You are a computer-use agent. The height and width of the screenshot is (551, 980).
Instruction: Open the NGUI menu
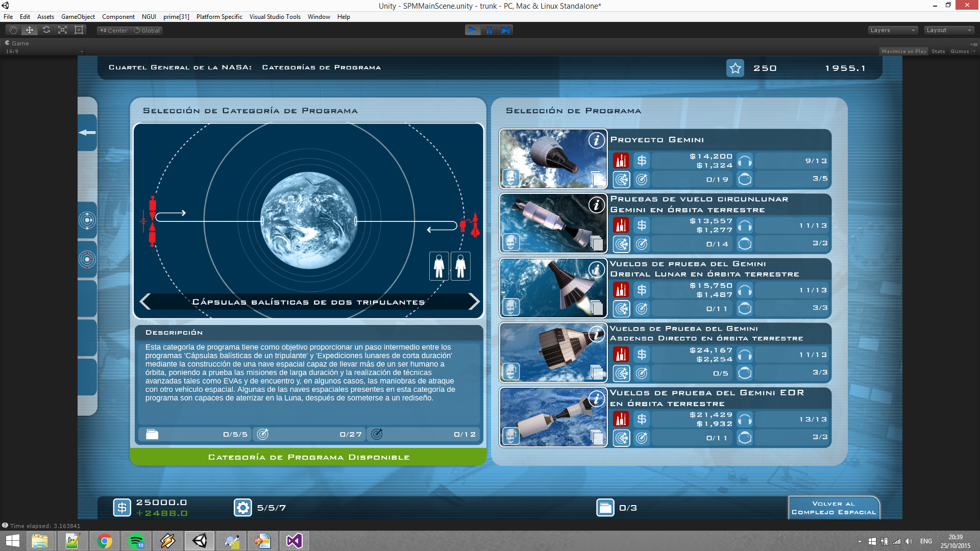point(149,17)
